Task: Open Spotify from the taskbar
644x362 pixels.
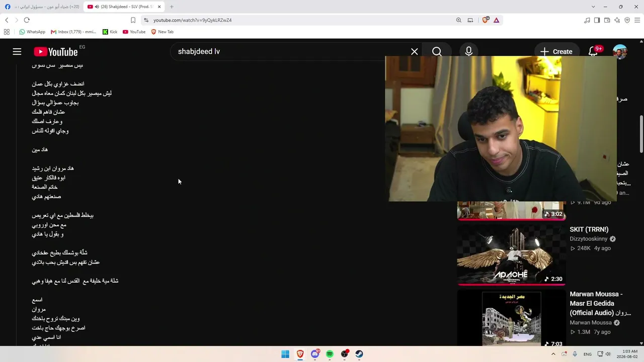Action: [330, 354]
